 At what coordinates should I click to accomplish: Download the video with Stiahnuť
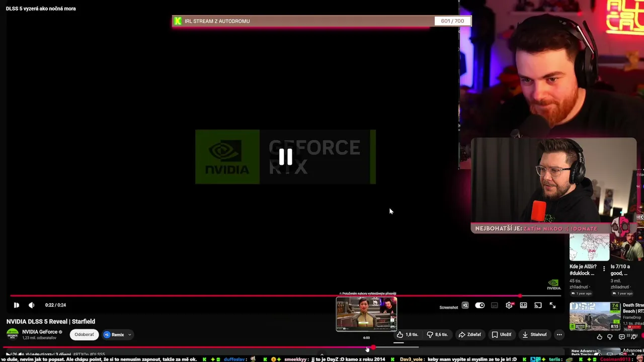tap(534, 335)
